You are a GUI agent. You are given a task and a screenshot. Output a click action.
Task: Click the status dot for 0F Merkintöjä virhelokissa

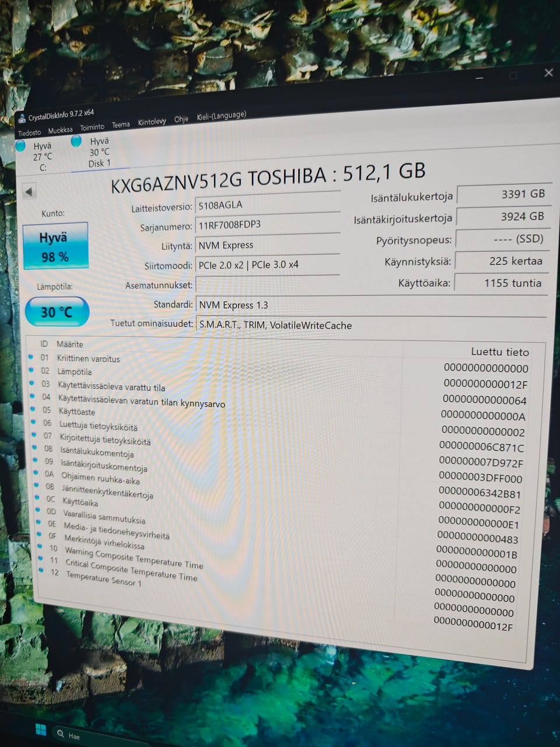[x=39, y=535]
